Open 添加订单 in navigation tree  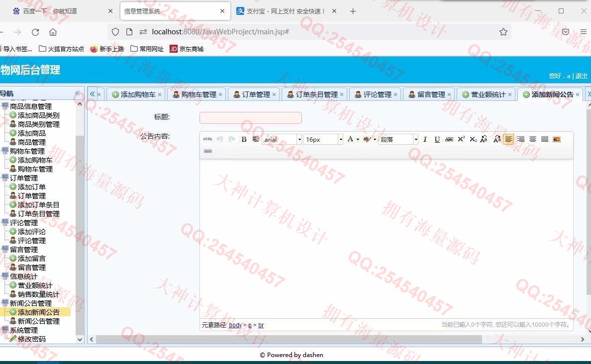(32, 186)
